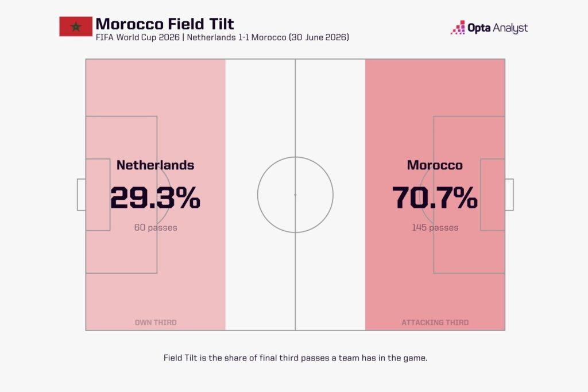
Task: Click the OWN THIRD zone label
Action: (x=156, y=323)
